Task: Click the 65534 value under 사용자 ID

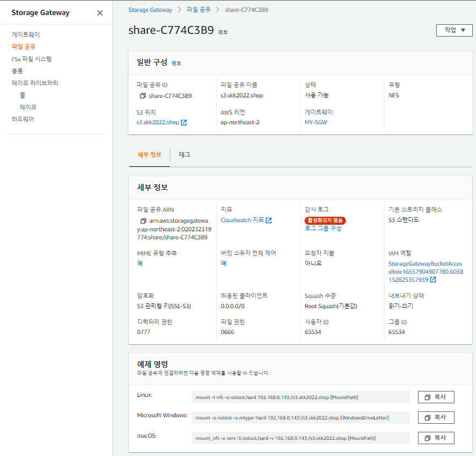Action: (313, 332)
